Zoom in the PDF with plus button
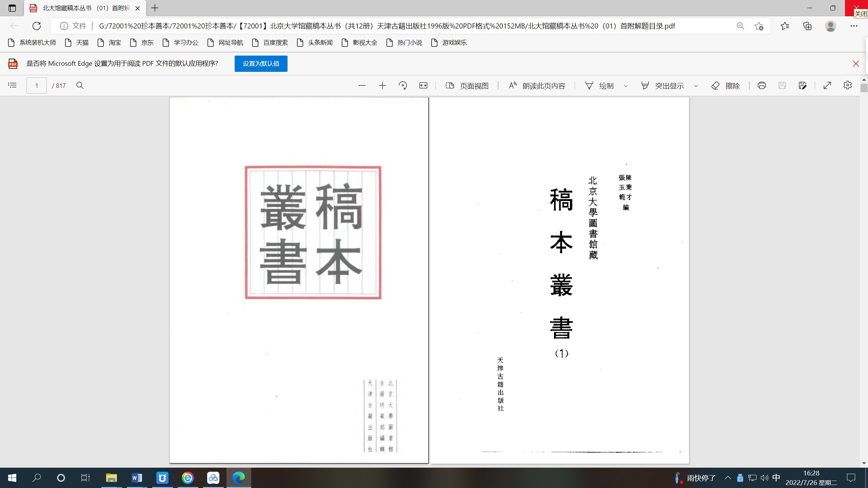The image size is (868, 488). click(x=382, y=85)
